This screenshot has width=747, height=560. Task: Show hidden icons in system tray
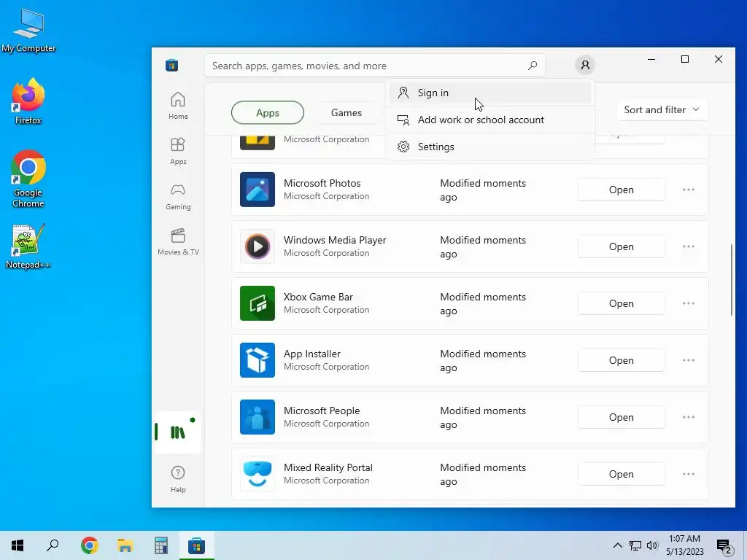tap(617, 545)
